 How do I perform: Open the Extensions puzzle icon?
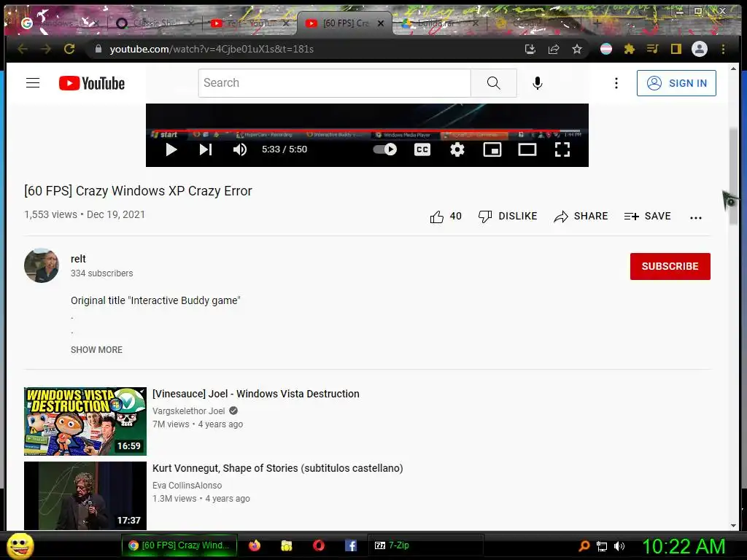click(630, 49)
